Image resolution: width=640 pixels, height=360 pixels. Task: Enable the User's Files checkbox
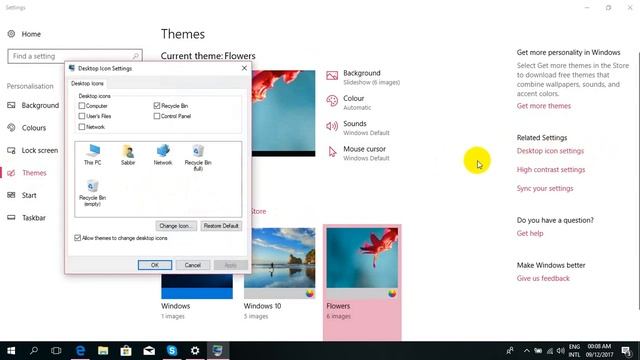[82, 116]
